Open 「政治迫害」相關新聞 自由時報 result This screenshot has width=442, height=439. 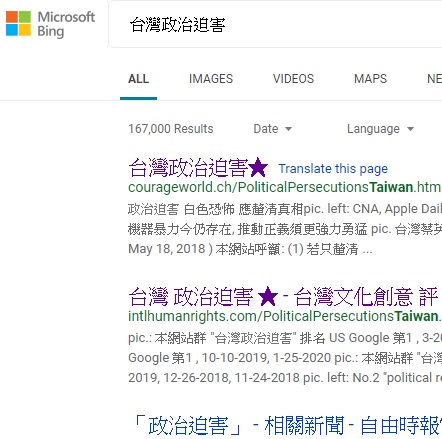[288, 426]
